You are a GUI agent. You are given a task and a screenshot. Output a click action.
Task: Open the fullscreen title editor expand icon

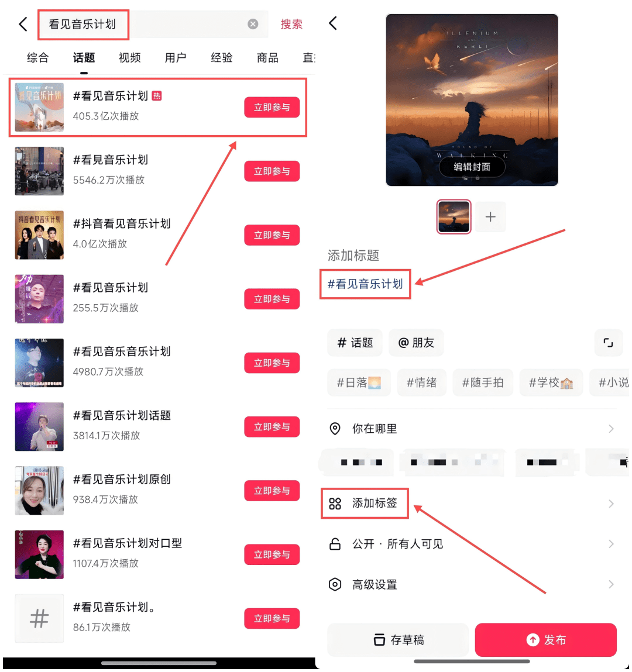coord(607,342)
